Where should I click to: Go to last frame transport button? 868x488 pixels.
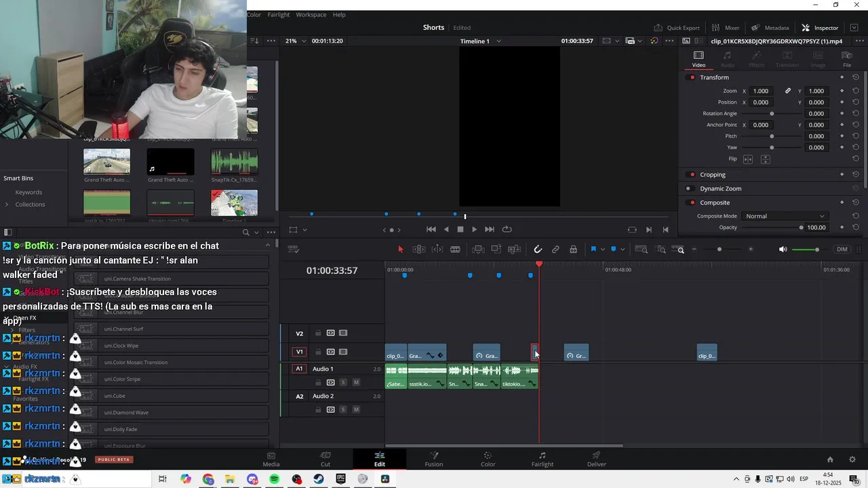click(490, 229)
